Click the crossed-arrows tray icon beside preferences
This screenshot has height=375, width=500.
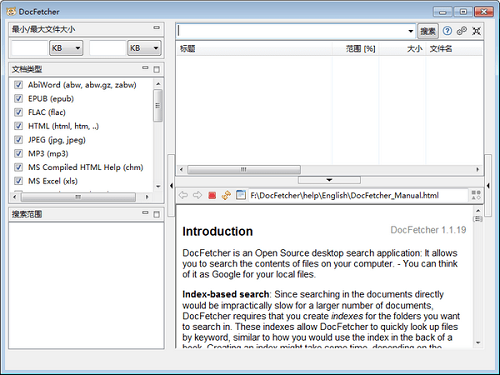476,31
